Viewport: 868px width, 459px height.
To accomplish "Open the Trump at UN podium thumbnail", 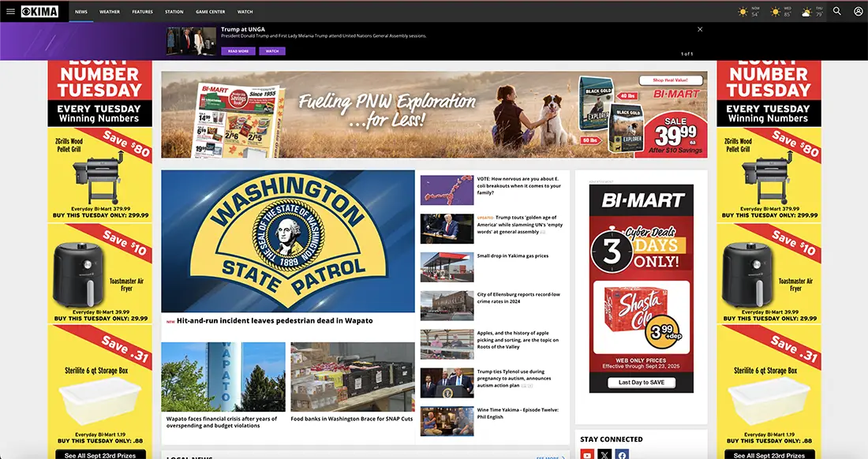I will 447,229.
